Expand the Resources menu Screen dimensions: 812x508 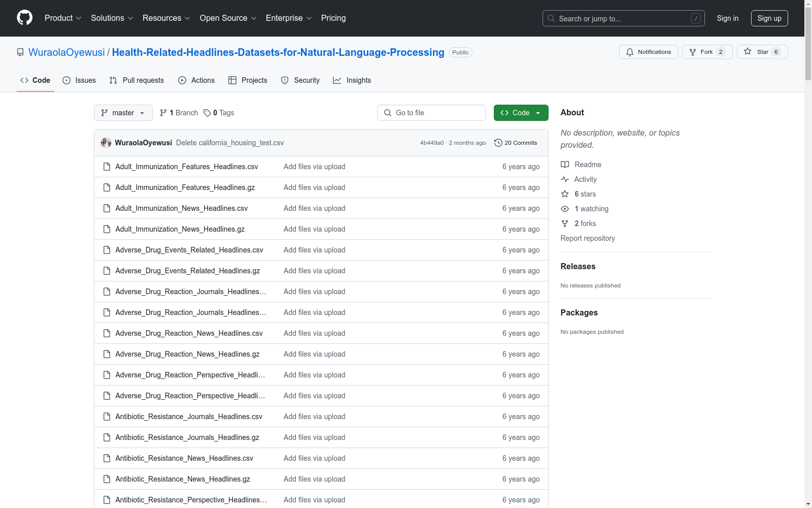click(166, 18)
